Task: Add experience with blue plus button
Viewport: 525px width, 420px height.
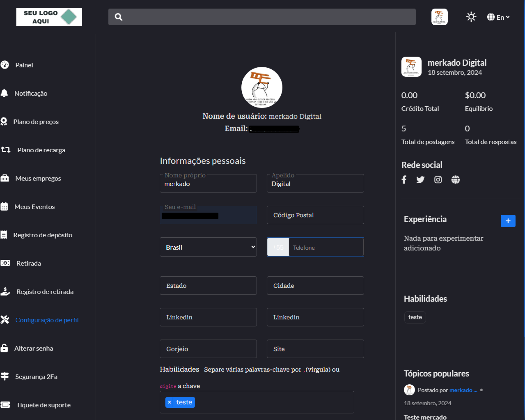Action: pos(508,221)
